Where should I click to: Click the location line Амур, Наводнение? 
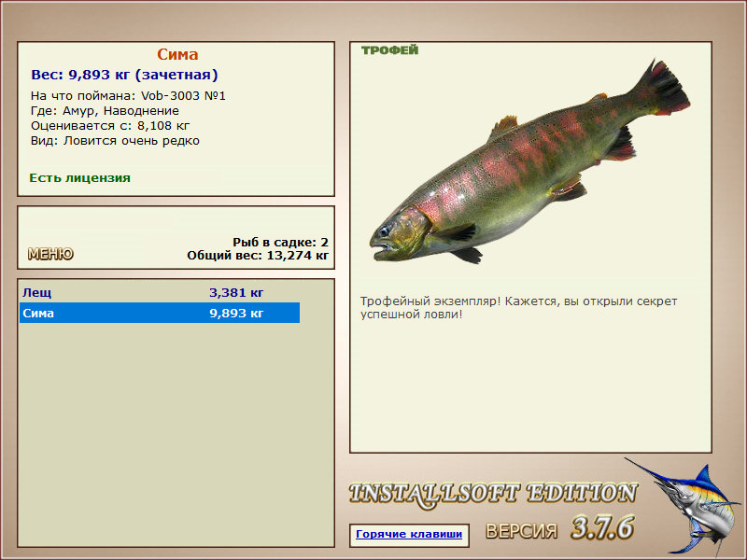(106, 111)
